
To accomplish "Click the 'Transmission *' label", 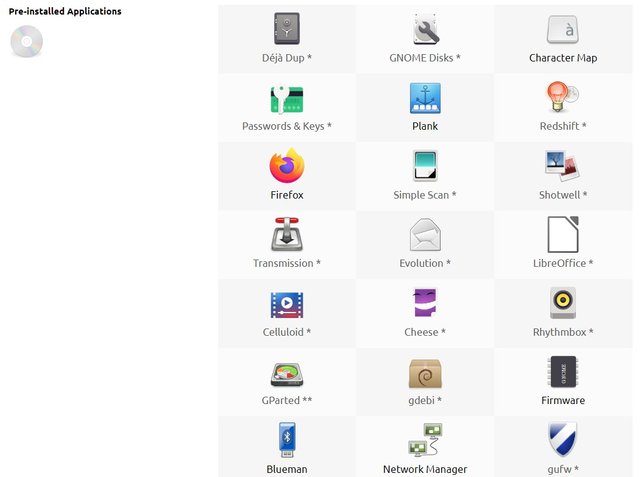I will pos(287,263).
